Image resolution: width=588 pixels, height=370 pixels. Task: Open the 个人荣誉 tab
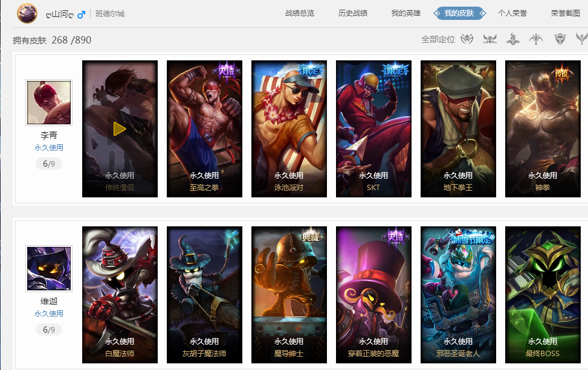coord(512,13)
